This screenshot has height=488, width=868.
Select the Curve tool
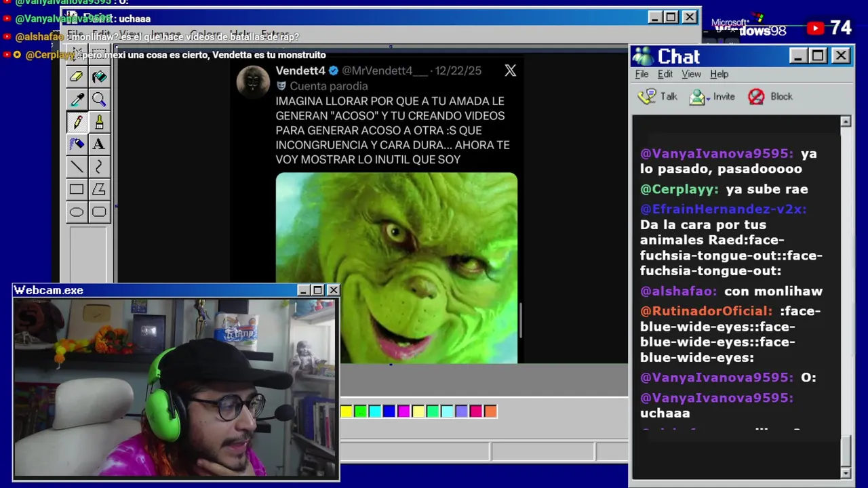click(x=99, y=167)
